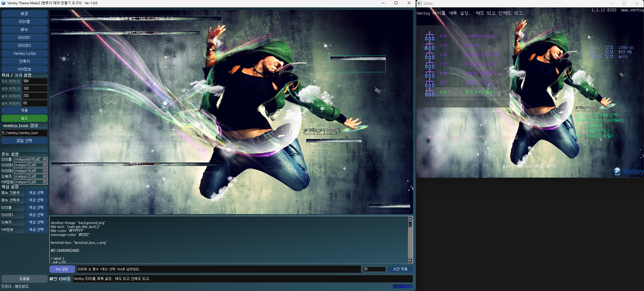This screenshot has height=291, width=644.
Task: Click the DIR tree icon beside Wim/Esd entry
Action: tap(430, 73)
